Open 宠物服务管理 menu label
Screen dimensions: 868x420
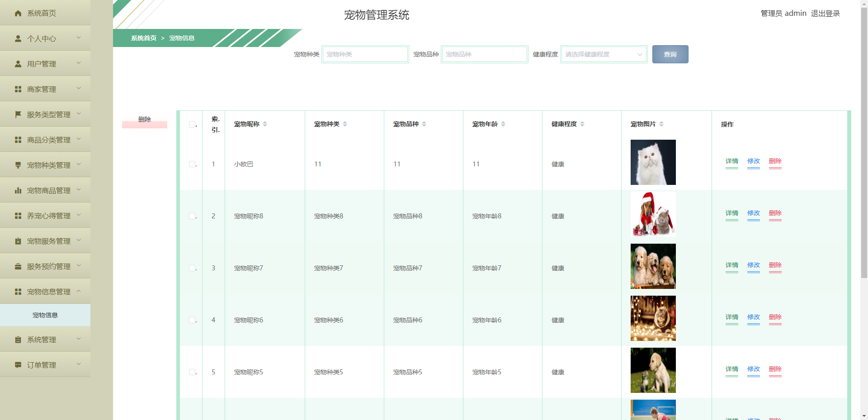pyautogui.click(x=49, y=241)
